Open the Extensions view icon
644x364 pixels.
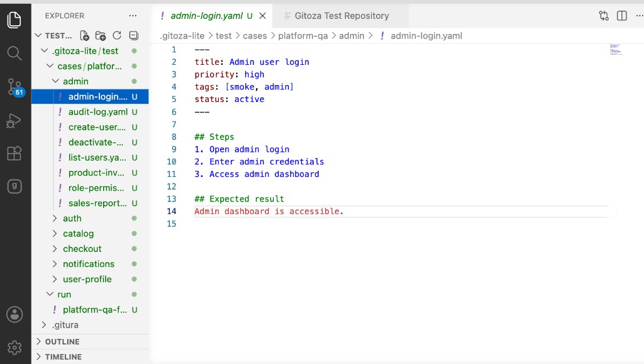click(14, 153)
